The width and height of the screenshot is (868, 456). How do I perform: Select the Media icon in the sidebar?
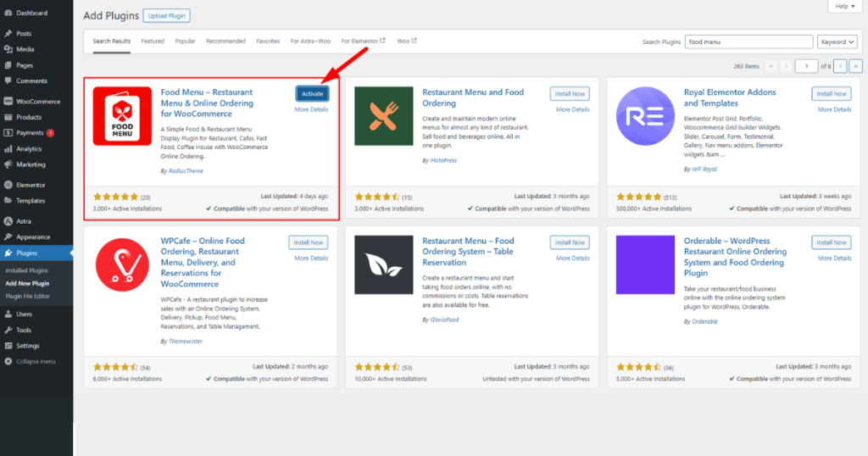click(8, 49)
